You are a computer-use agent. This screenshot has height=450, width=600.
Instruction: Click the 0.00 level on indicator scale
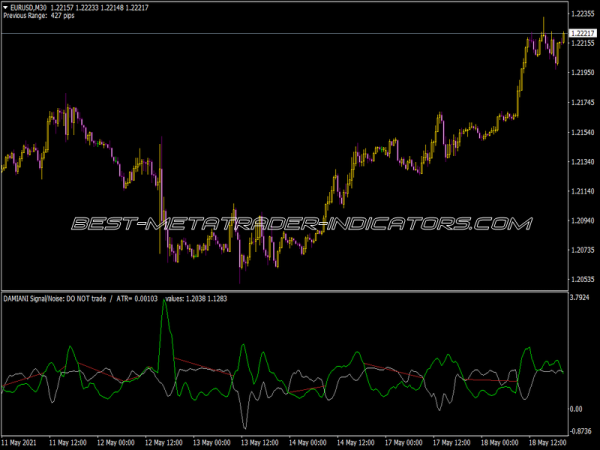[x=576, y=409]
